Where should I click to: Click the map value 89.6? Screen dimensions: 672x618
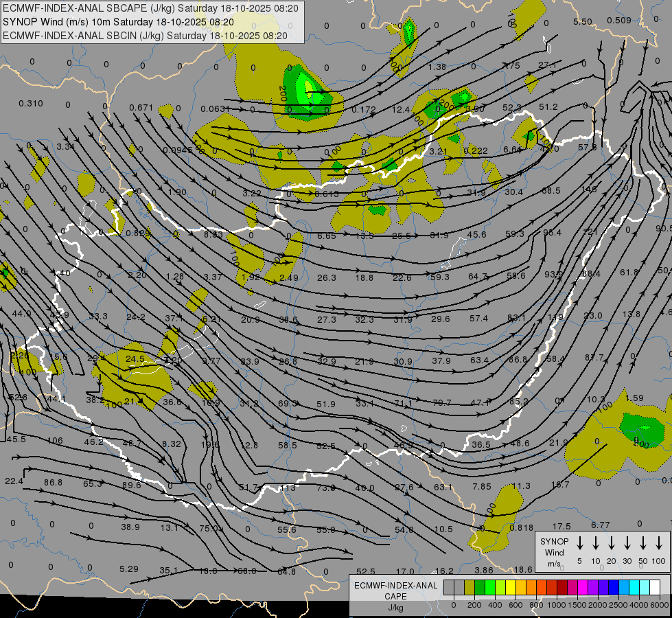[x=132, y=485]
